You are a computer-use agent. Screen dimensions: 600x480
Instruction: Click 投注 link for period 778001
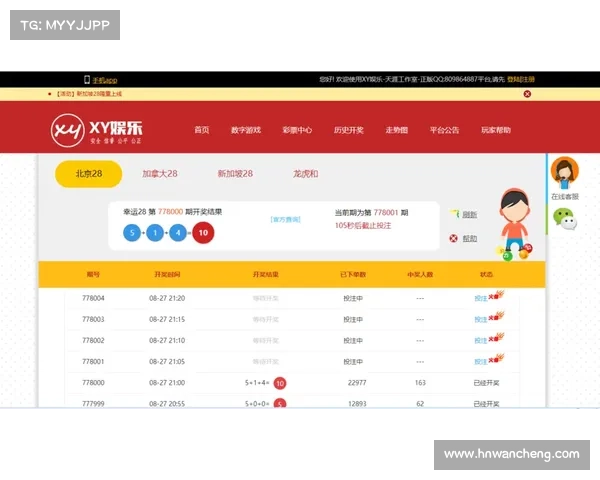(x=481, y=361)
